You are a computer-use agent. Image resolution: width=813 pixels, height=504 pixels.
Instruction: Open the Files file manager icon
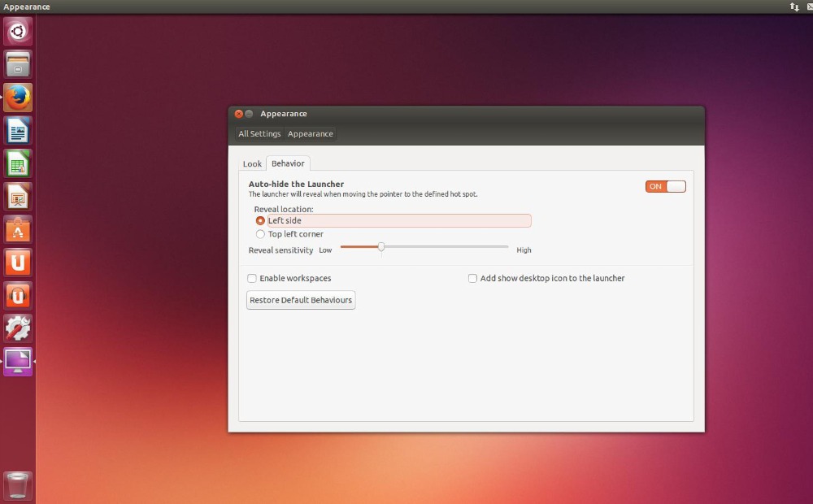18,64
